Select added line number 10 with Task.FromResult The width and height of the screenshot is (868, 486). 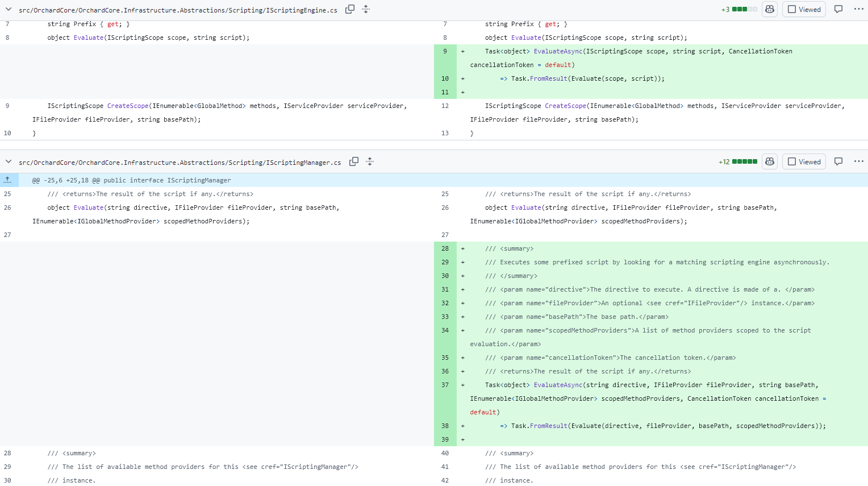(445, 78)
